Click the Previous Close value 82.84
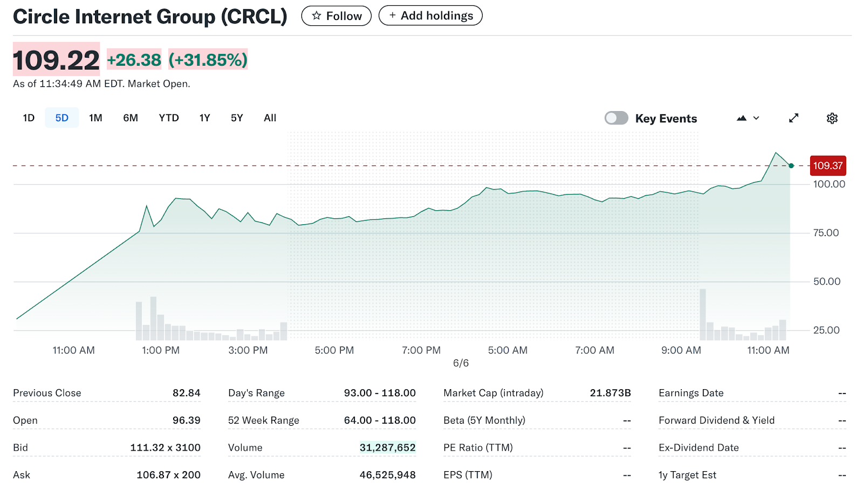Image resolution: width=863 pixels, height=504 pixels. click(x=186, y=393)
